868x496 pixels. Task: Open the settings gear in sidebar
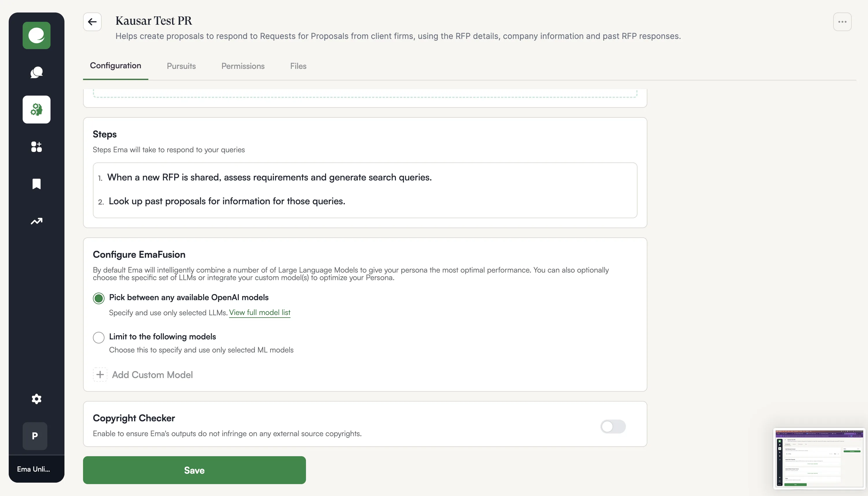36,399
